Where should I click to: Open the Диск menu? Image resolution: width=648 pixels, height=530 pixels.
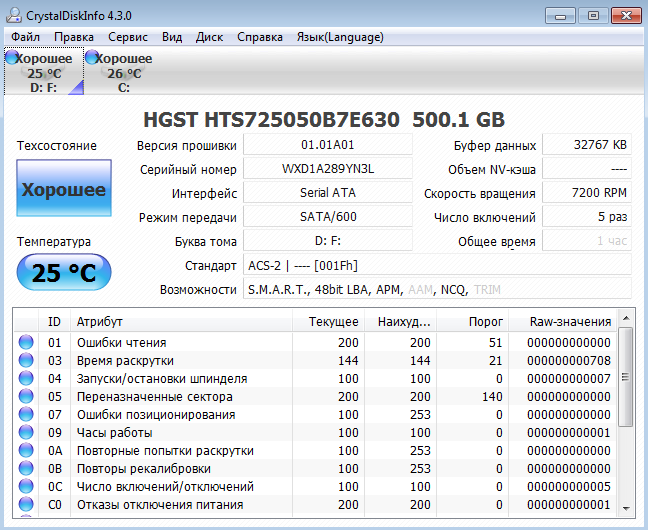(x=210, y=37)
